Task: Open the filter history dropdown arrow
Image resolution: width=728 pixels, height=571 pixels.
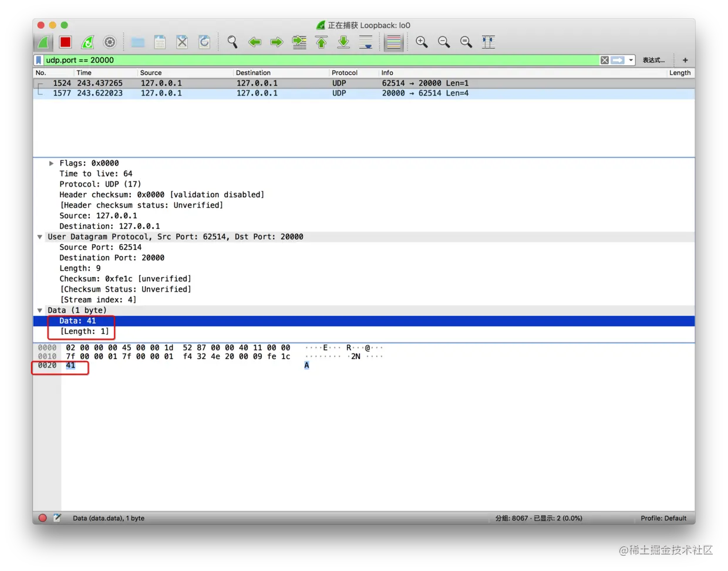Action: (631, 60)
